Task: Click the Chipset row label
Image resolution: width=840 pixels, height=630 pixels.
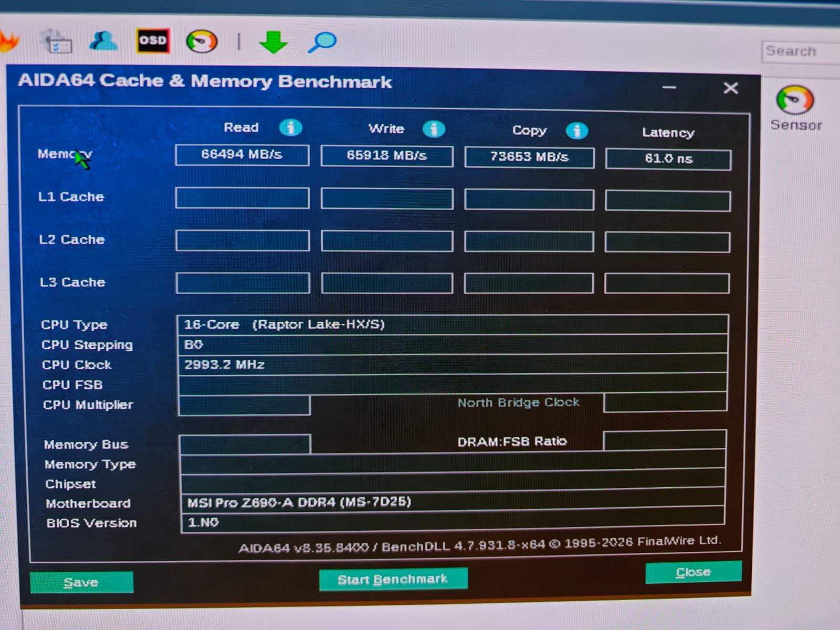Action: [70, 484]
